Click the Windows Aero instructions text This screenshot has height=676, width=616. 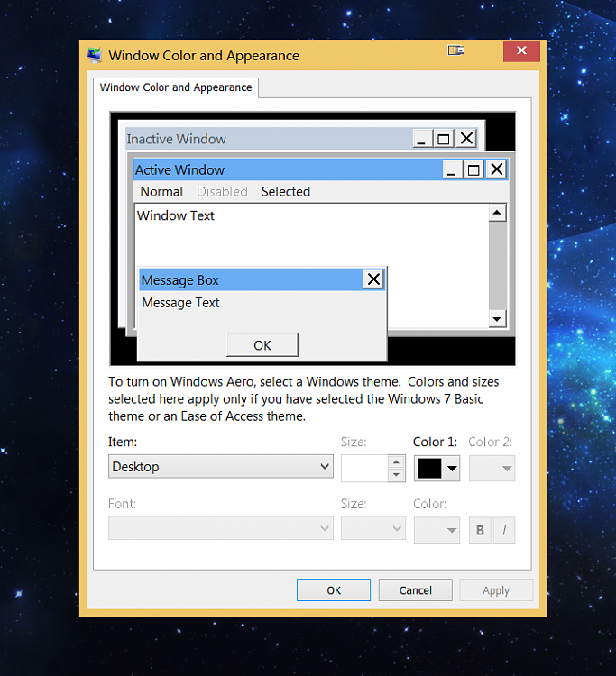[304, 399]
